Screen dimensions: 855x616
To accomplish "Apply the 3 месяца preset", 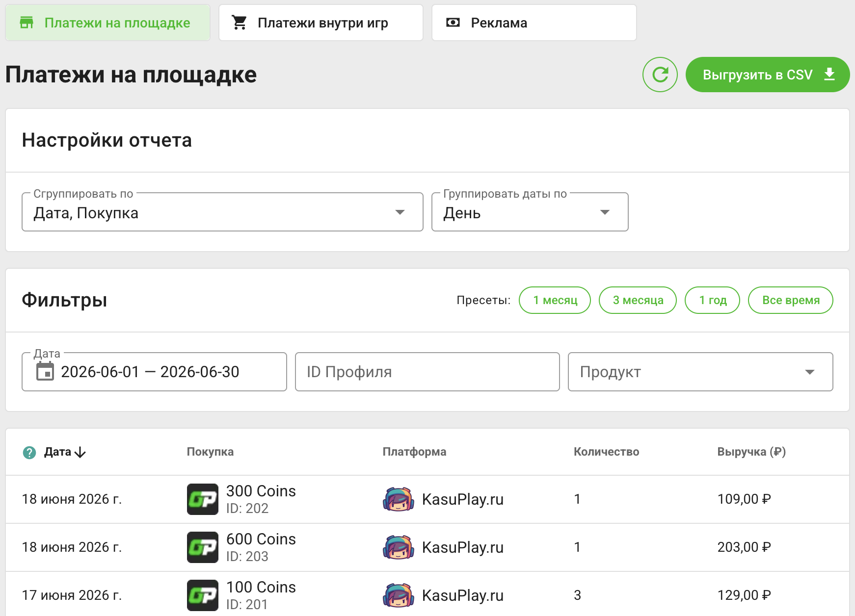I will (x=638, y=300).
